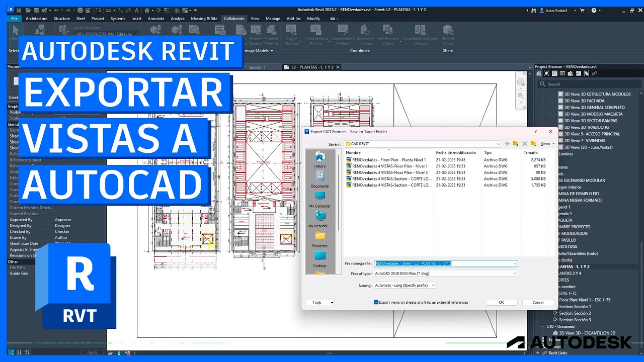This screenshot has width=644, height=362.
Task: Click the Copy/Monitor ribbon tool
Action: coord(291,34)
